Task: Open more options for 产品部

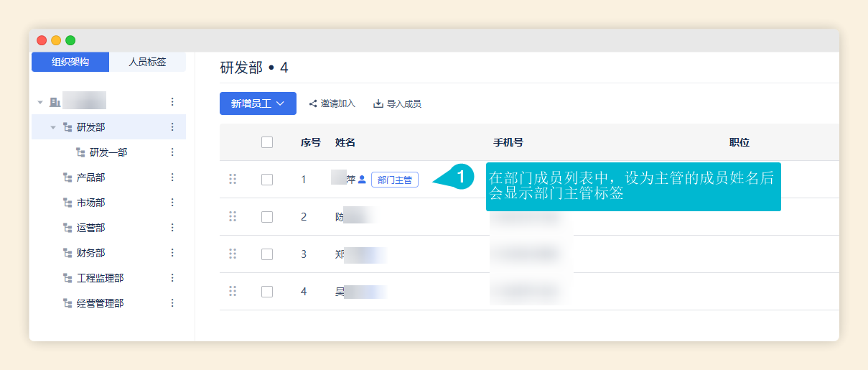Action: [x=172, y=177]
